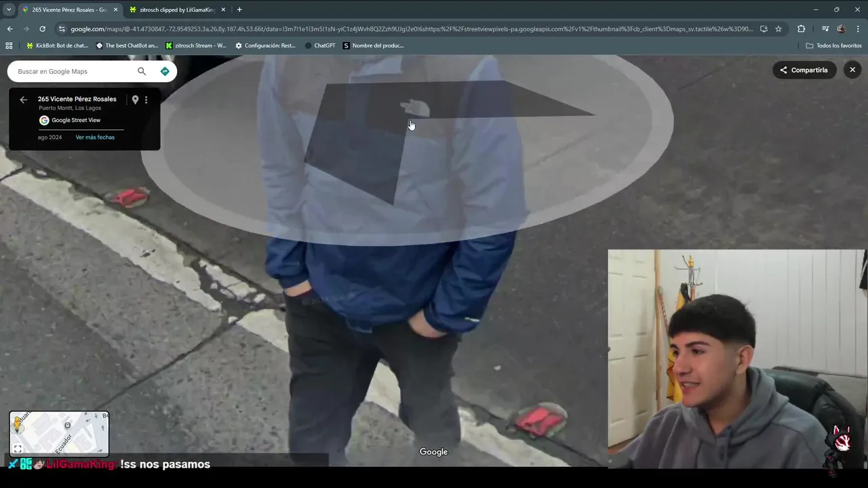The height and width of the screenshot is (488, 868).
Task: Open KickBot: Bot de chat bookmark
Action: tap(57, 45)
